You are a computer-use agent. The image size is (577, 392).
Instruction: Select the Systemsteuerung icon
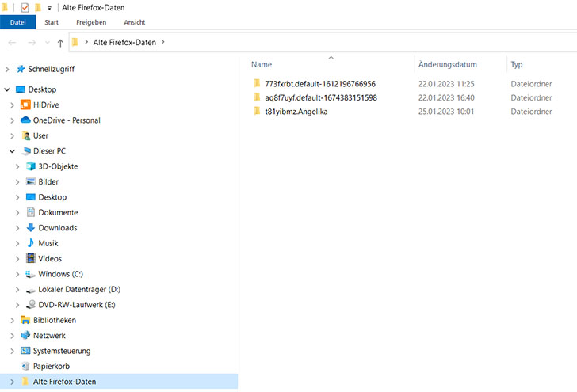point(25,351)
